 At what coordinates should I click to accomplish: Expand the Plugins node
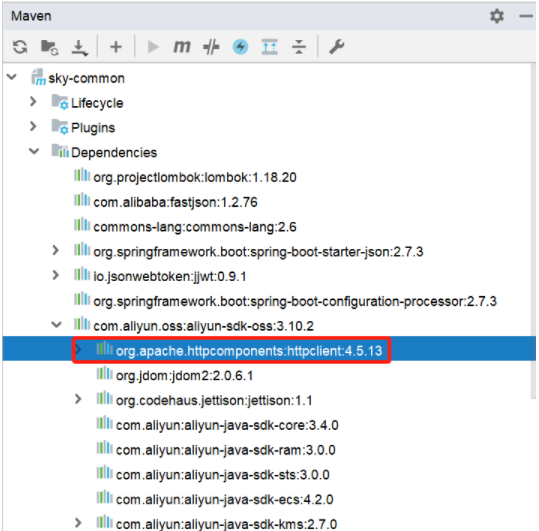(x=33, y=126)
